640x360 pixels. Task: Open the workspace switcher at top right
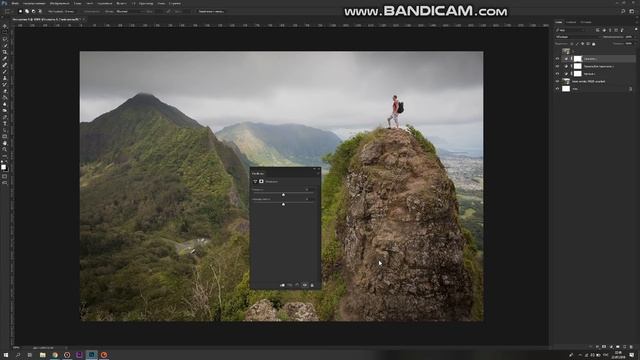(x=632, y=11)
